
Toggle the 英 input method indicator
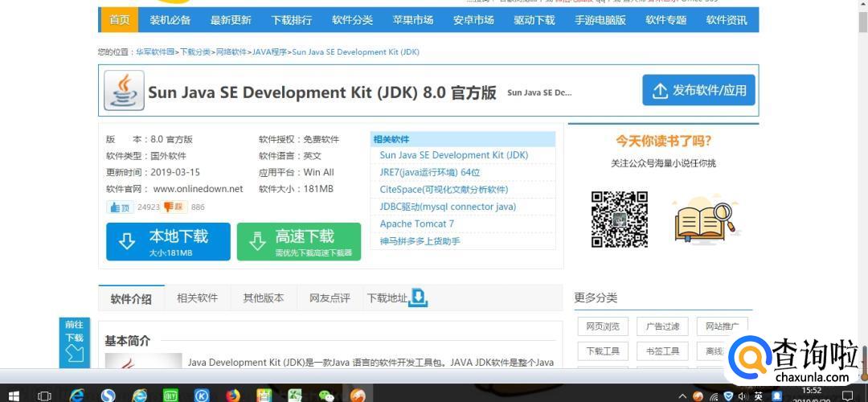[x=758, y=396]
